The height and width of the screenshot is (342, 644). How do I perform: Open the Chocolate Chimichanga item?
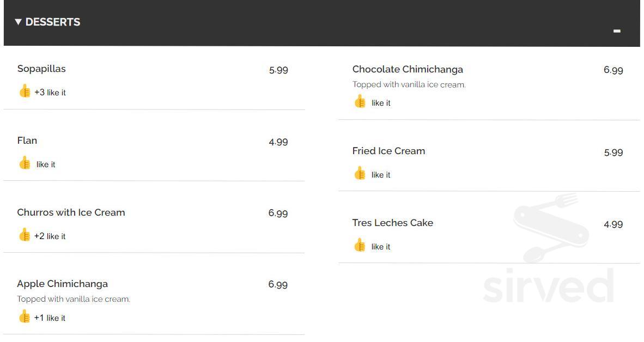tap(408, 69)
